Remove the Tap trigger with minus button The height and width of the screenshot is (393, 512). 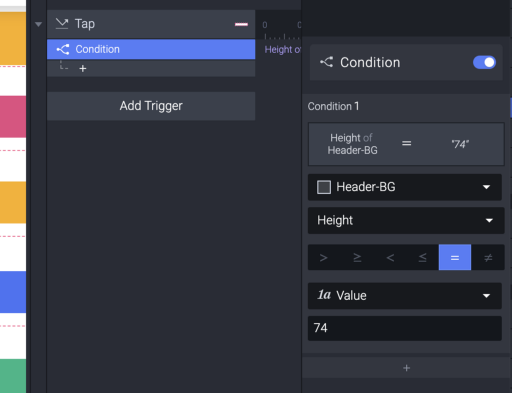click(x=241, y=24)
